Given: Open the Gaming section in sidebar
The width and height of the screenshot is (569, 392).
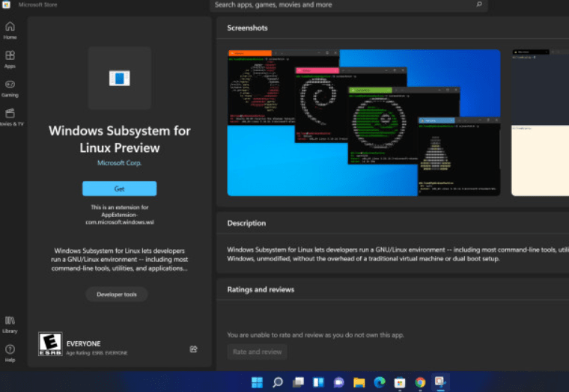Looking at the screenshot, I should point(10,87).
